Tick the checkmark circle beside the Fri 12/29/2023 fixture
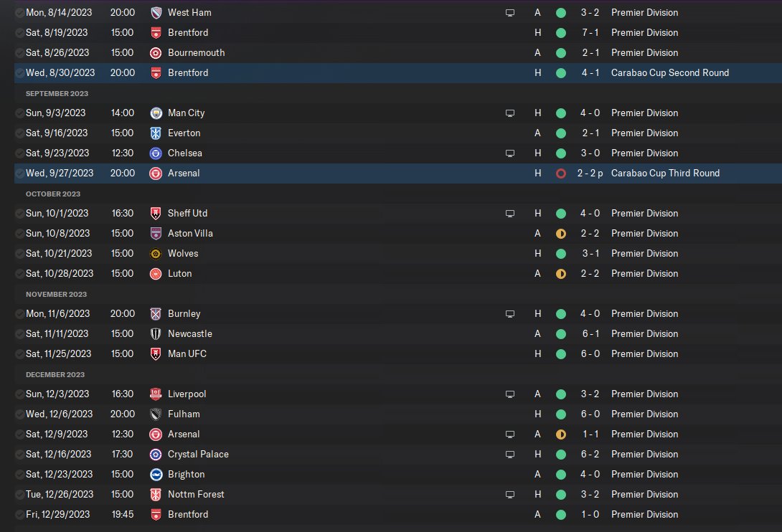 pos(19,514)
